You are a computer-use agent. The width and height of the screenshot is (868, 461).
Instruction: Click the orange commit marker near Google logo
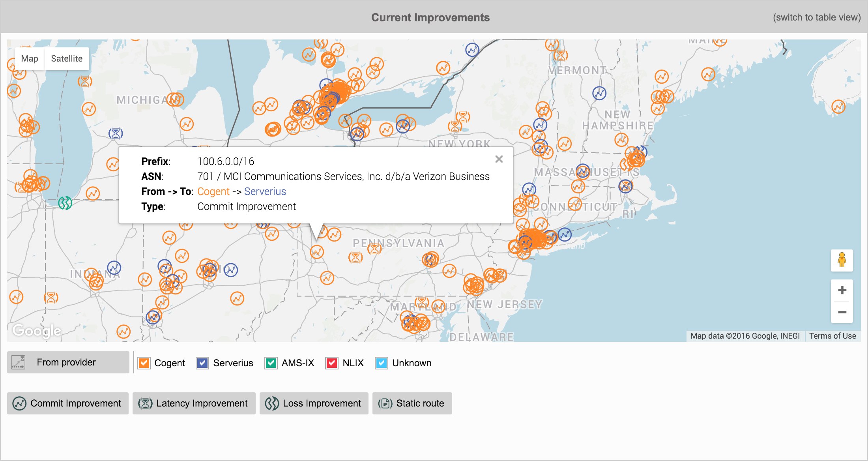pyautogui.click(x=123, y=332)
